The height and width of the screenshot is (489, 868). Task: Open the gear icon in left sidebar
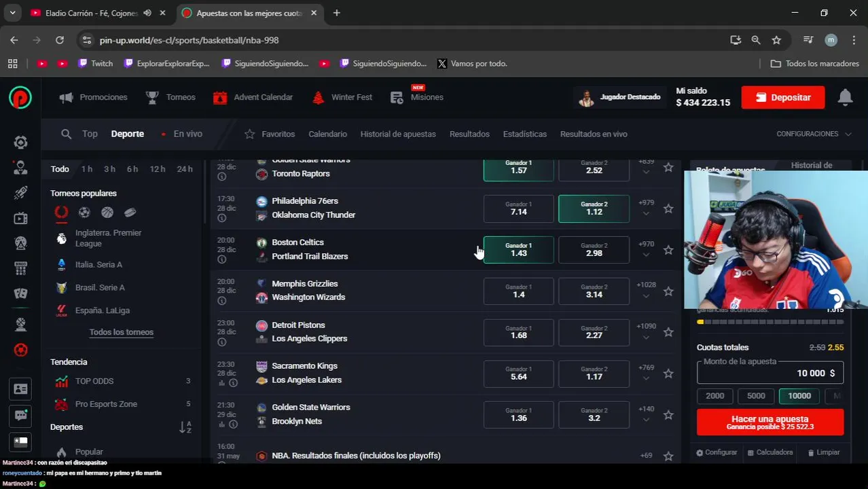[x=20, y=142]
